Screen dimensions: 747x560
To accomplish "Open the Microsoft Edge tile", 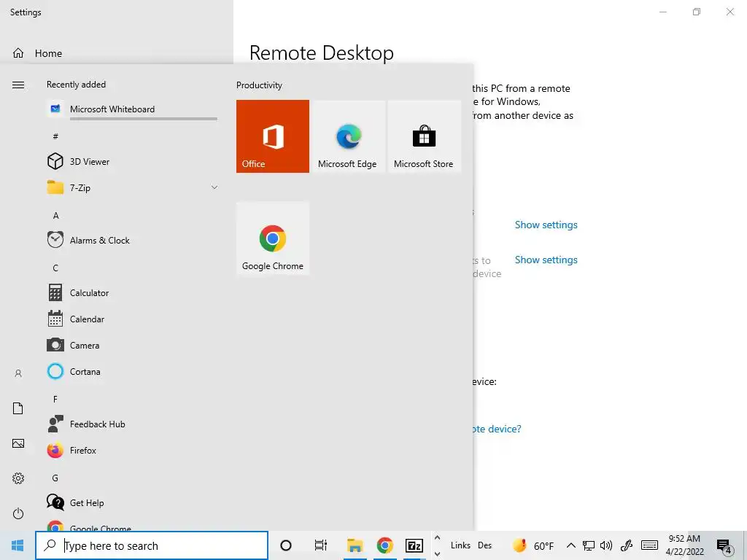I will coord(347,136).
